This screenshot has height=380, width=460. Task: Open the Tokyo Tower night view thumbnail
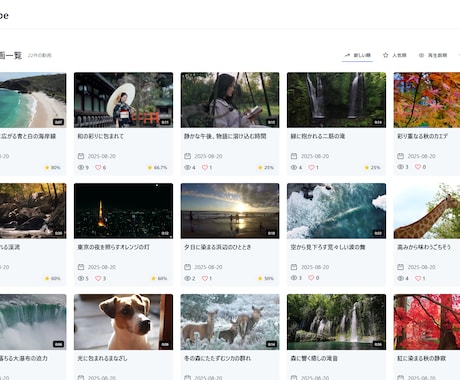(123, 211)
